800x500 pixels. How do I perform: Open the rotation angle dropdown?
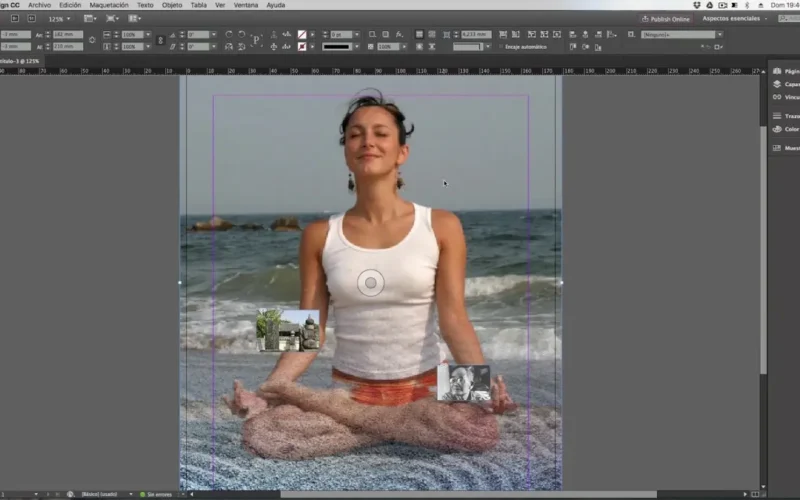point(214,35)
